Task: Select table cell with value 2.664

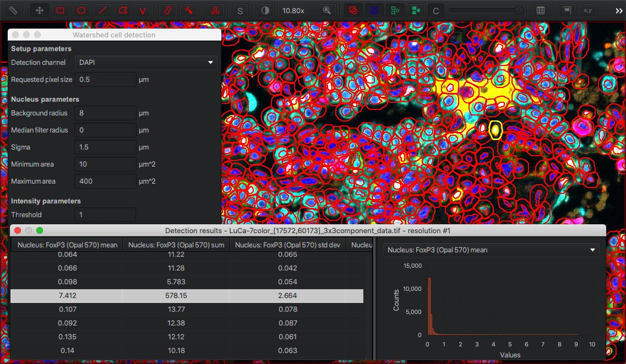Action: 287,295
